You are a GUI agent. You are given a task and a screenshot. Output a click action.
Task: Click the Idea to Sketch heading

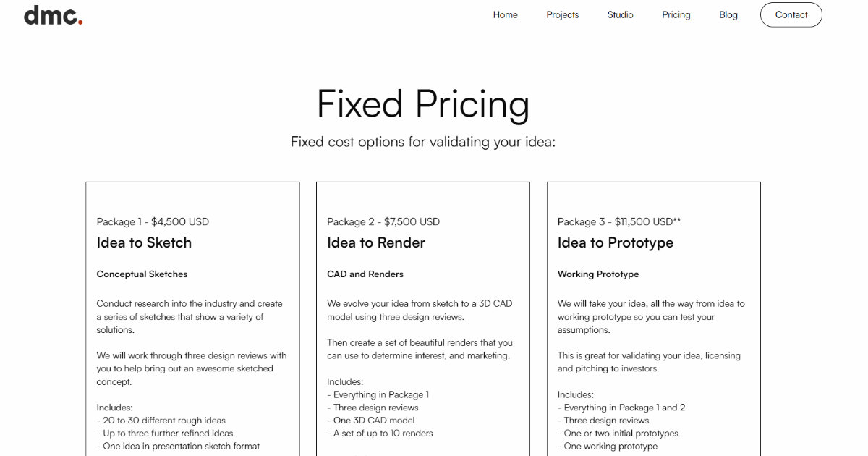click(144, 243)
